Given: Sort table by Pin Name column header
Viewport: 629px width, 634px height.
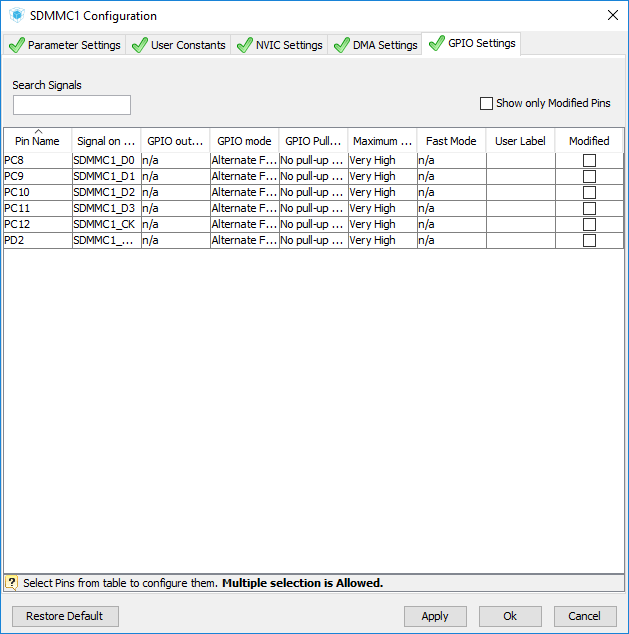Looking at the screenshot, I should [38, 141].
